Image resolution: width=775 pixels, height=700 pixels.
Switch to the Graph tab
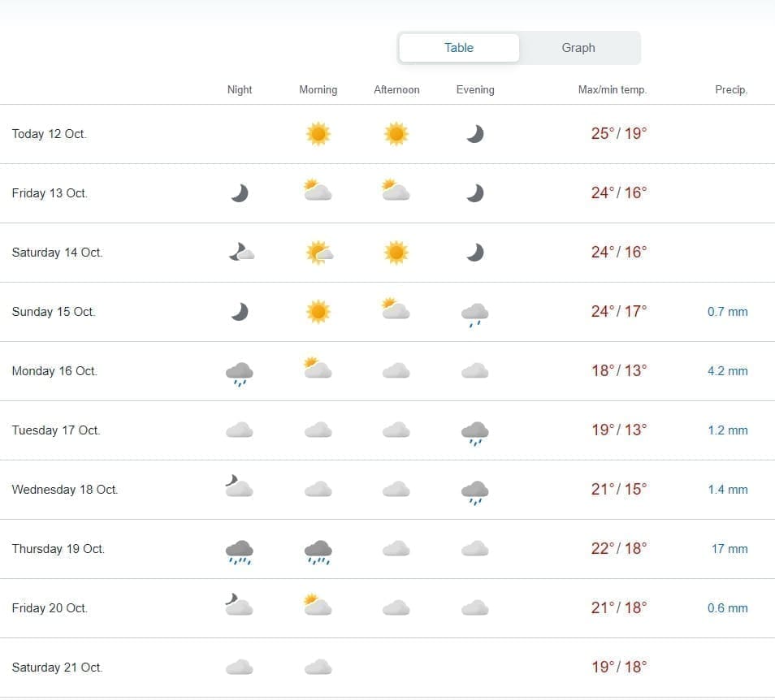tap(578, 48)
